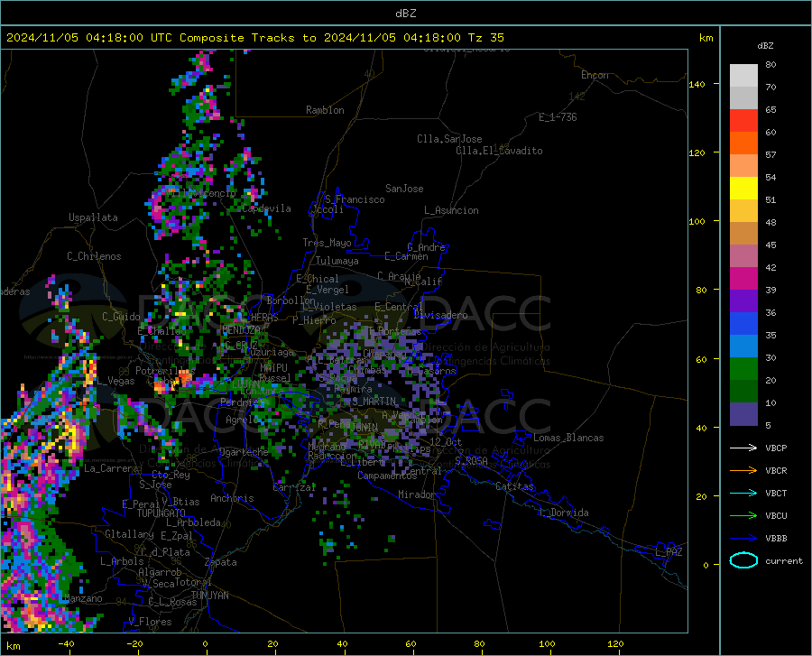This screenshot has width=812, height=656.
Task: Click the 'dBZ' heading above the color scale
Action: (765, 45)
